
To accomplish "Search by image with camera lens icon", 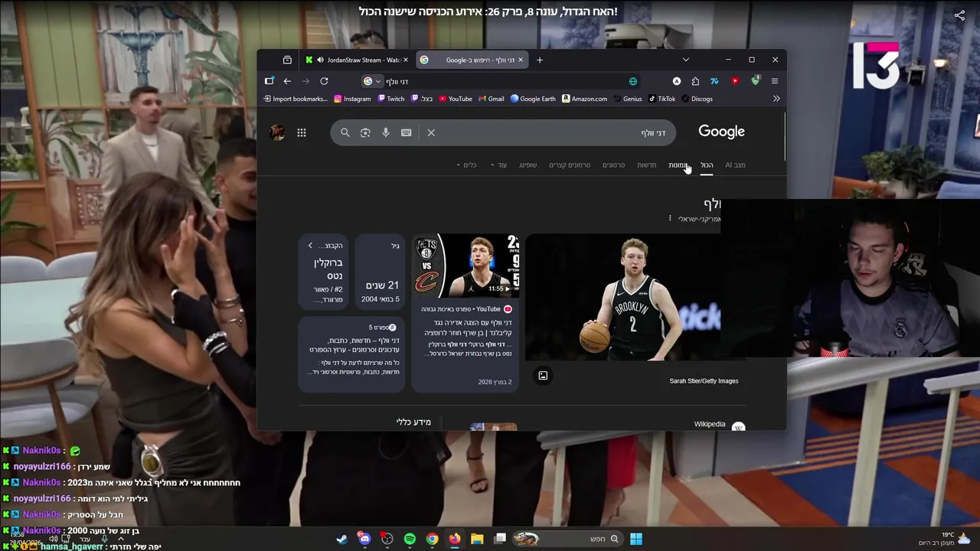I will tap(365, 132).
